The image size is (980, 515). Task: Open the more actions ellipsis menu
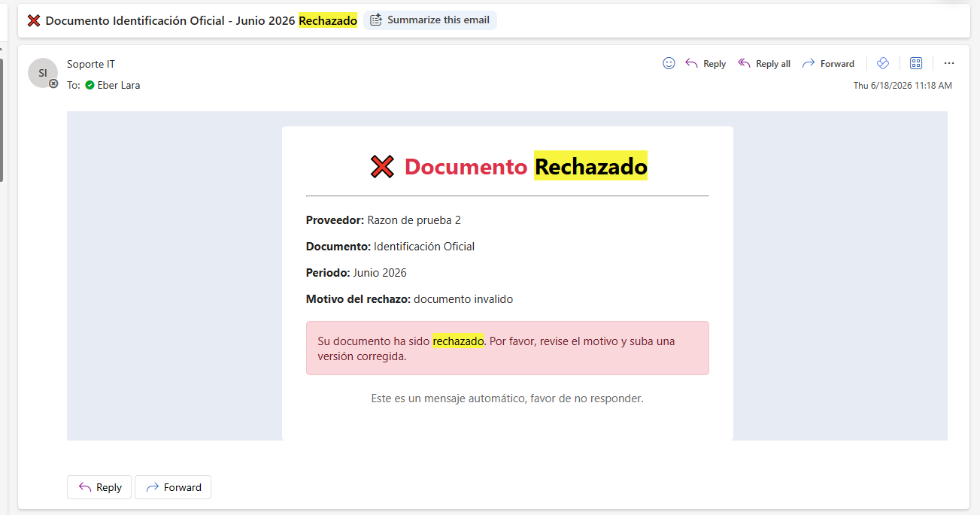(949, 63)
